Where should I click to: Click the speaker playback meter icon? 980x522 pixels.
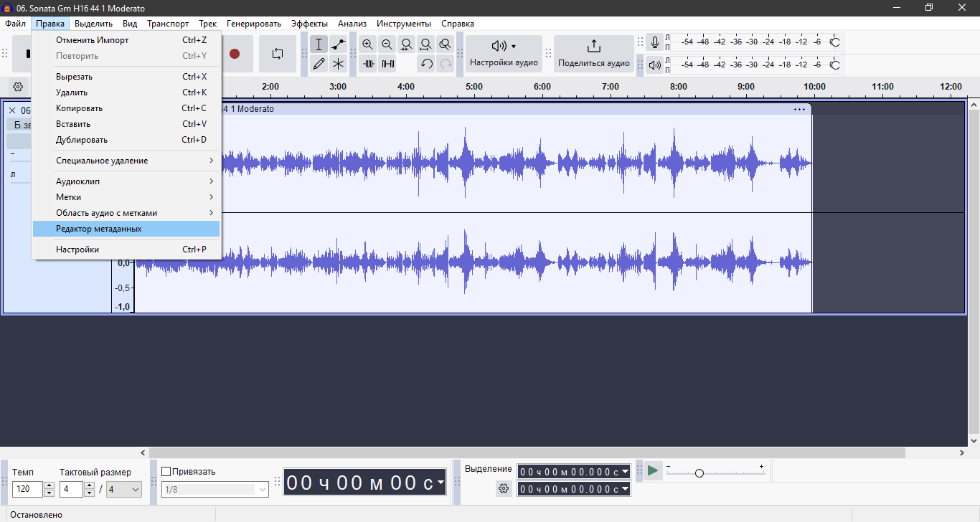point(654,65)
